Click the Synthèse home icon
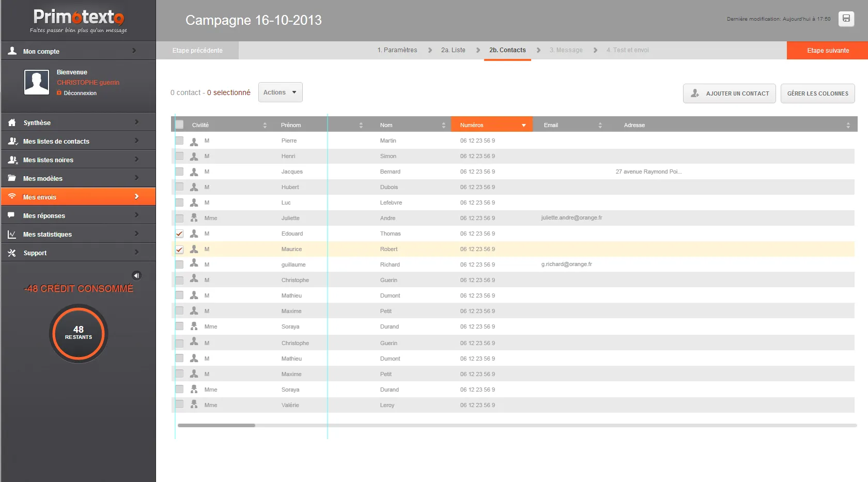The width and height of the screenshot is (868, 482). (12, 122)
